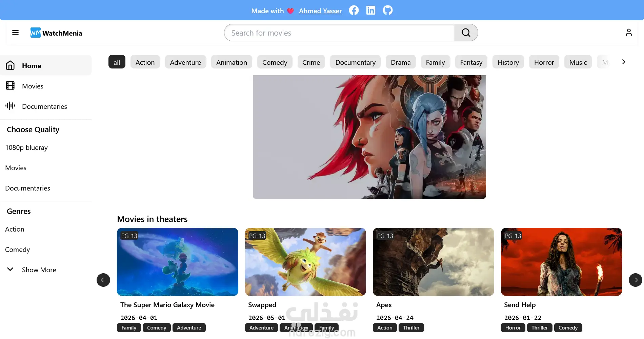
Task: Go to Home in the sidebar
Action: pos(46,65)
